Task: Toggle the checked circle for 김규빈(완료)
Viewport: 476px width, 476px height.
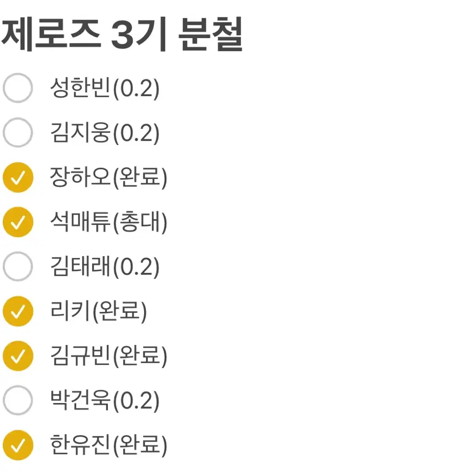Action: tap(18, 356)
